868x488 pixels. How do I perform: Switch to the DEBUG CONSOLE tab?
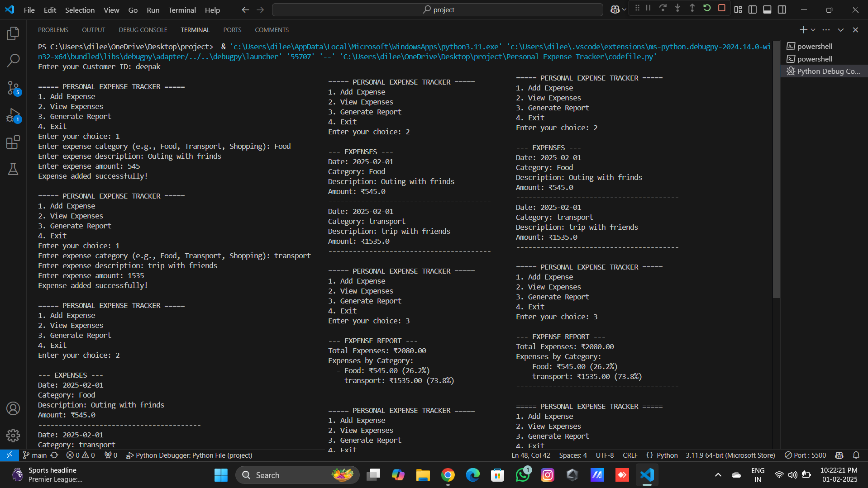point(143,30)
